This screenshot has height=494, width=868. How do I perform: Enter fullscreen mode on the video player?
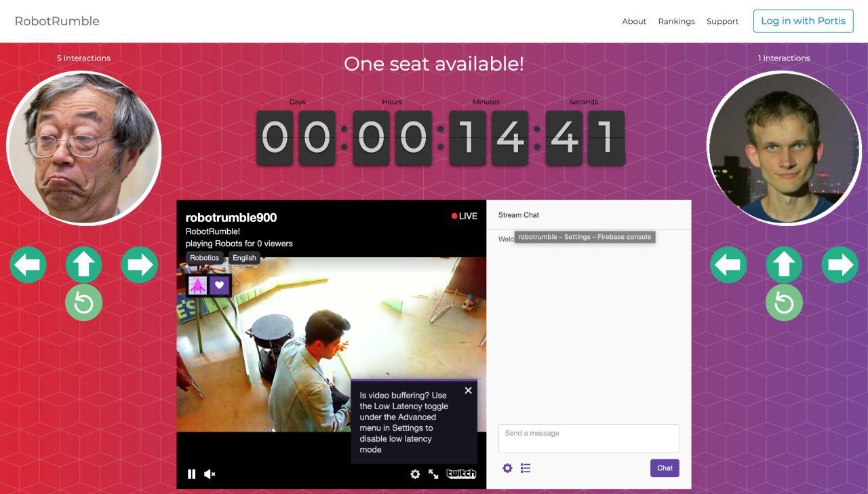[x=433, y=474]
